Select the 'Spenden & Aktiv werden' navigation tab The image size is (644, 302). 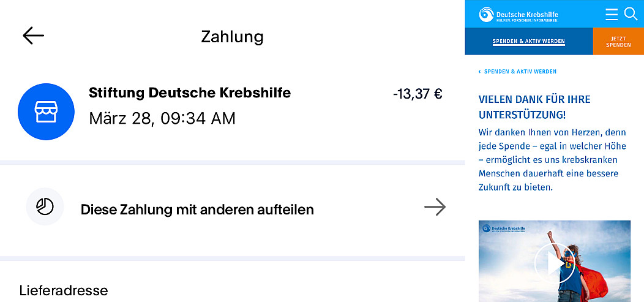528,42
